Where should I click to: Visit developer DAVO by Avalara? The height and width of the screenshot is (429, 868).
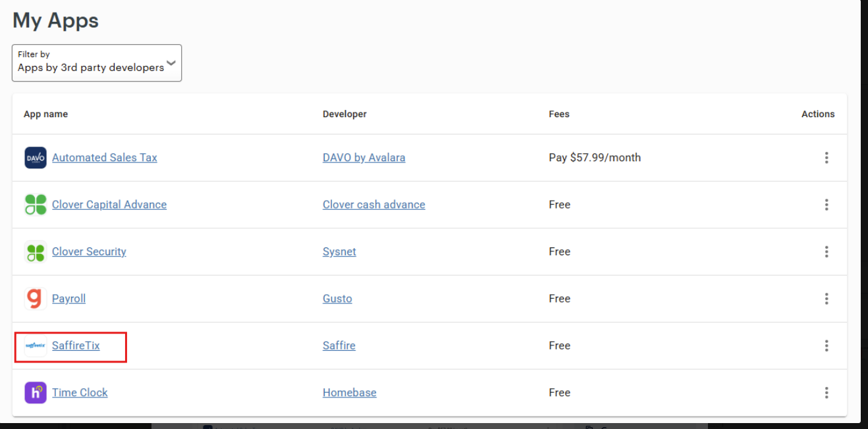[364, 158]
